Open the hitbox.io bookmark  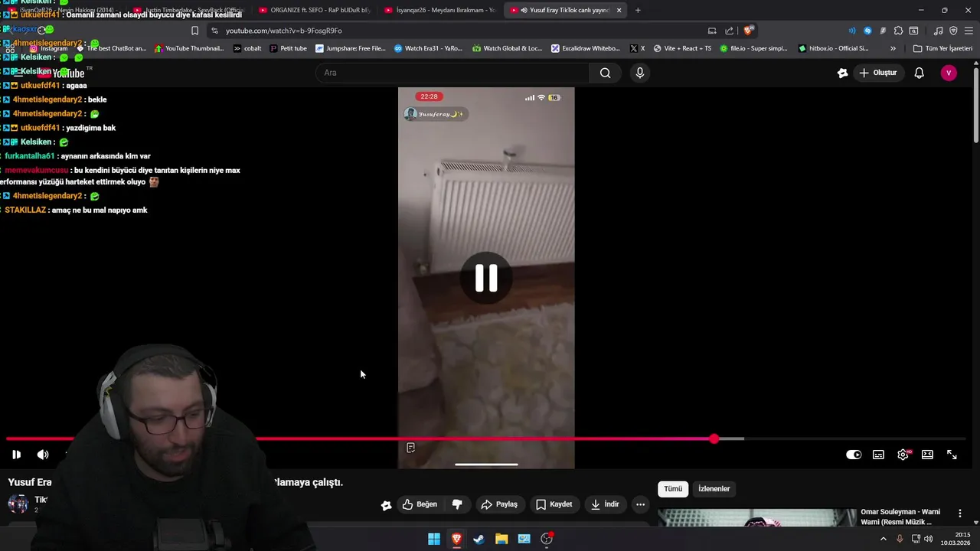pyautogui.click(x=833, y=48)
